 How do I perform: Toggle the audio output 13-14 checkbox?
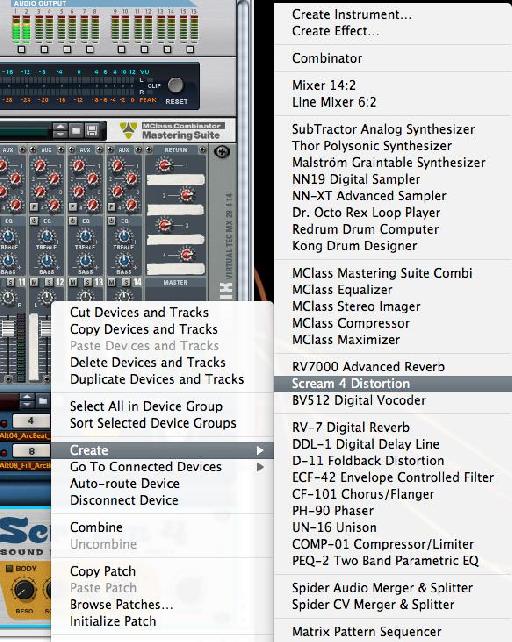(167, 50)
